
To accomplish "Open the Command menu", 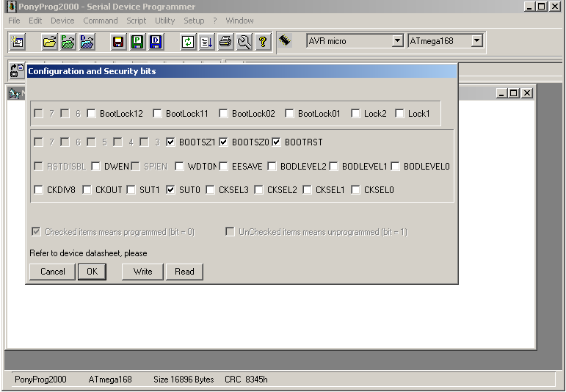I will pyautogui.click(x=101, y=21).
